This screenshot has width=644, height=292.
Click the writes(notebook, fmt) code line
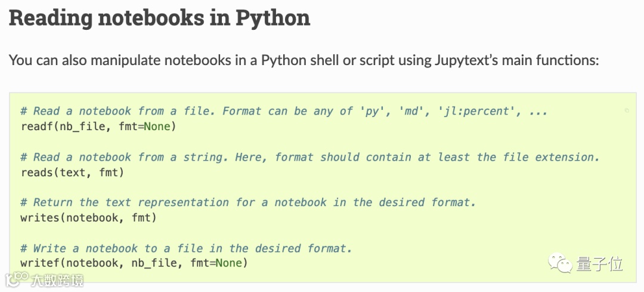coord(88,217)
